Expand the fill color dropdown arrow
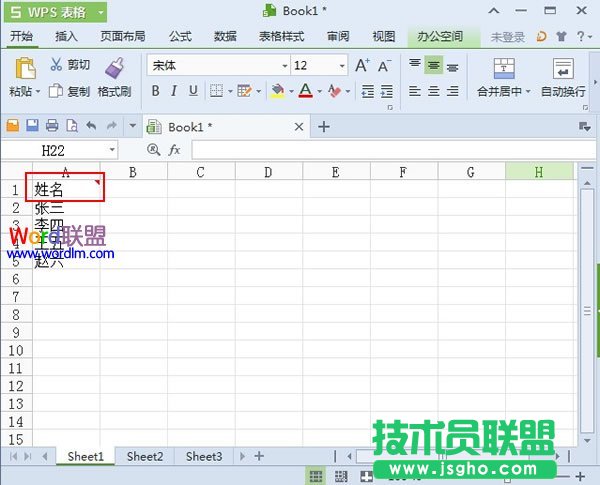 [x=291, y=91]
